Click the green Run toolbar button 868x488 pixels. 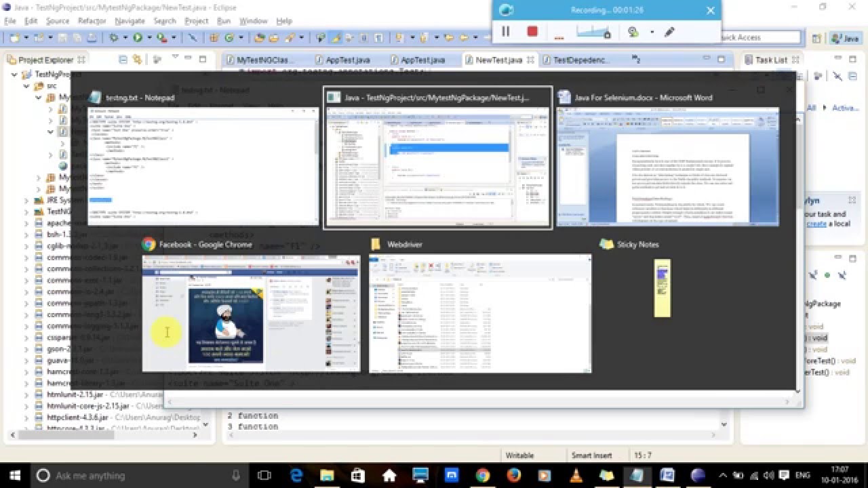coord(138,38)
